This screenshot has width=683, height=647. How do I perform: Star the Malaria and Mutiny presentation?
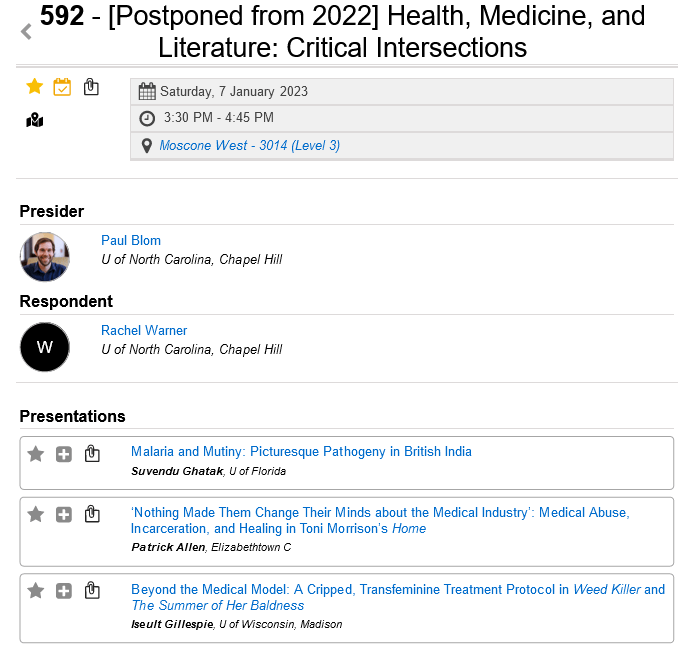36,454
